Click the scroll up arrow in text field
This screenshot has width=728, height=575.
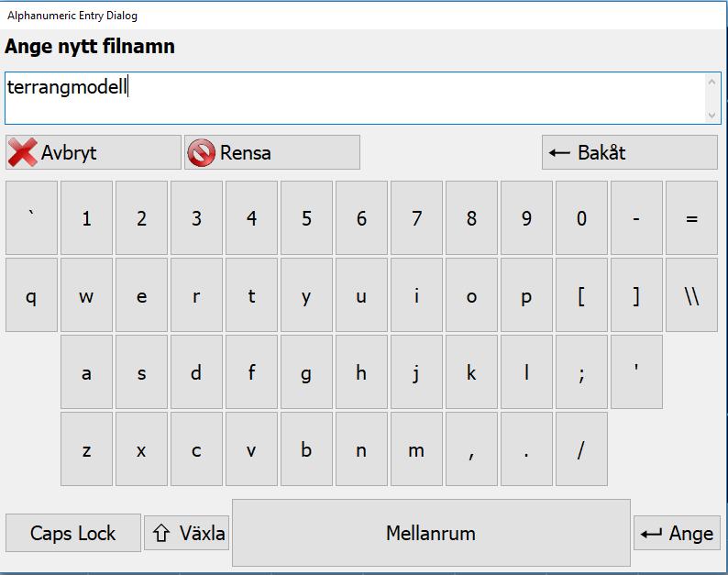(711, 83)
